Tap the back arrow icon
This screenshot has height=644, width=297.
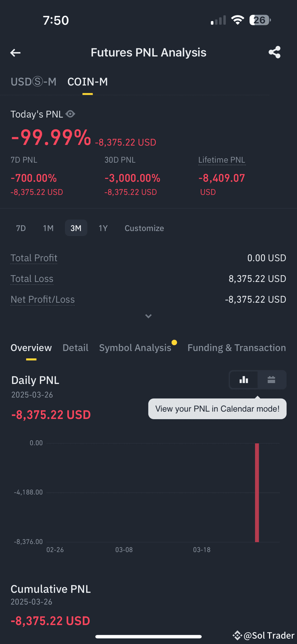tap(15, 53)
